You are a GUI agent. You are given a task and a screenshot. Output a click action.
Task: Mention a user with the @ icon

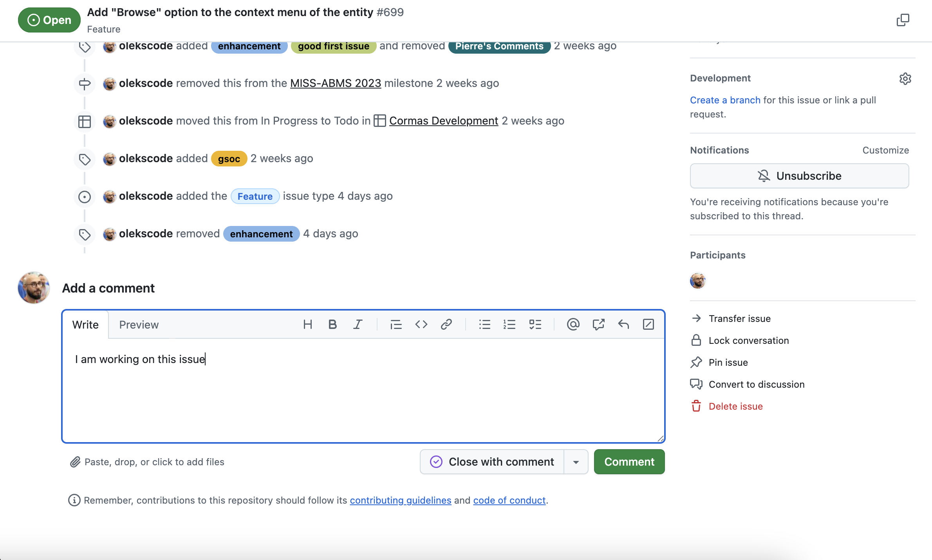(573, 324)
